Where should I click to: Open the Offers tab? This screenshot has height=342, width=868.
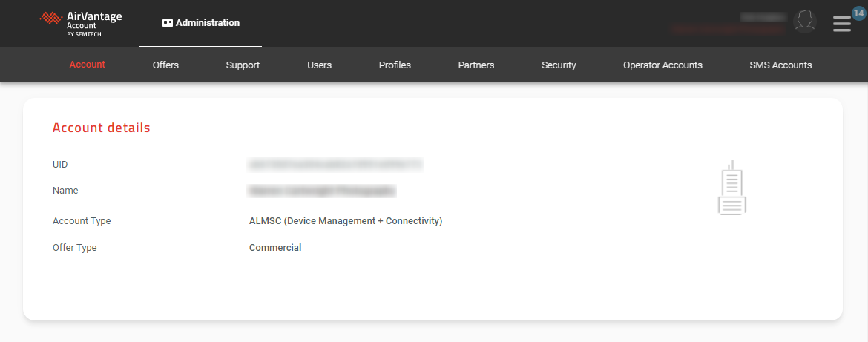pyautogui.click(x=165, y=65)
